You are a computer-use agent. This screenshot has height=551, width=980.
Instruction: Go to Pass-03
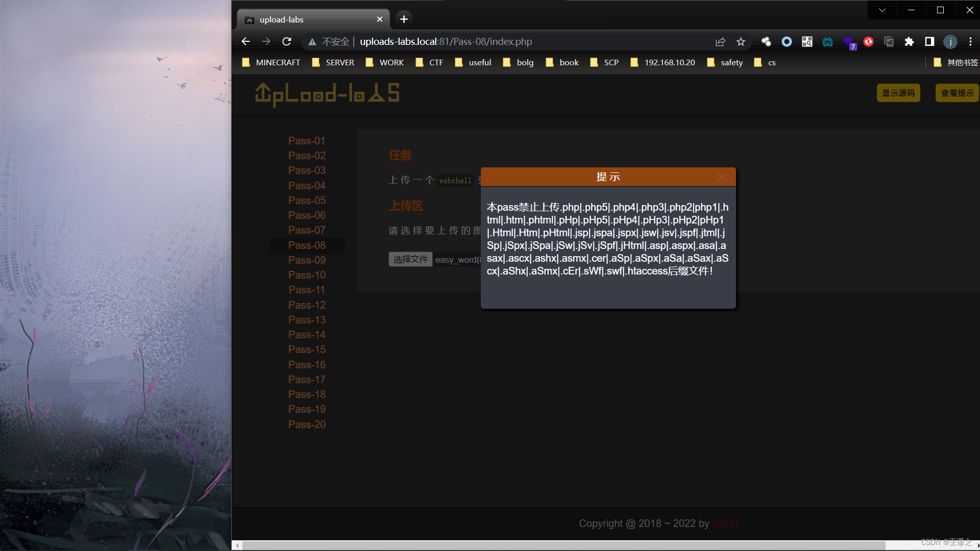[307, 170]
